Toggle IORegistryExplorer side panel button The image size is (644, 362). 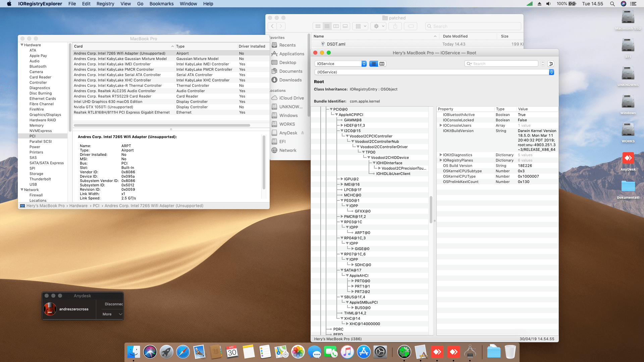pyautogui.click(x=550, y=64)
